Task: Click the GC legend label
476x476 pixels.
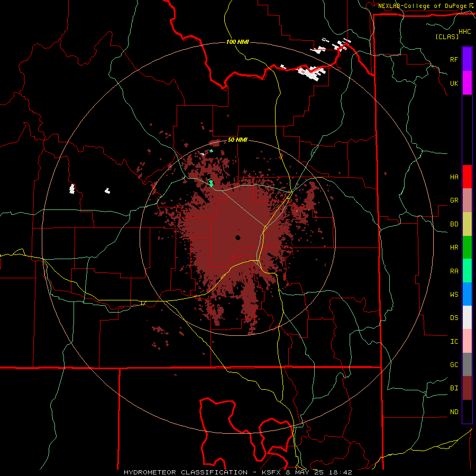Action: (454, 364)
